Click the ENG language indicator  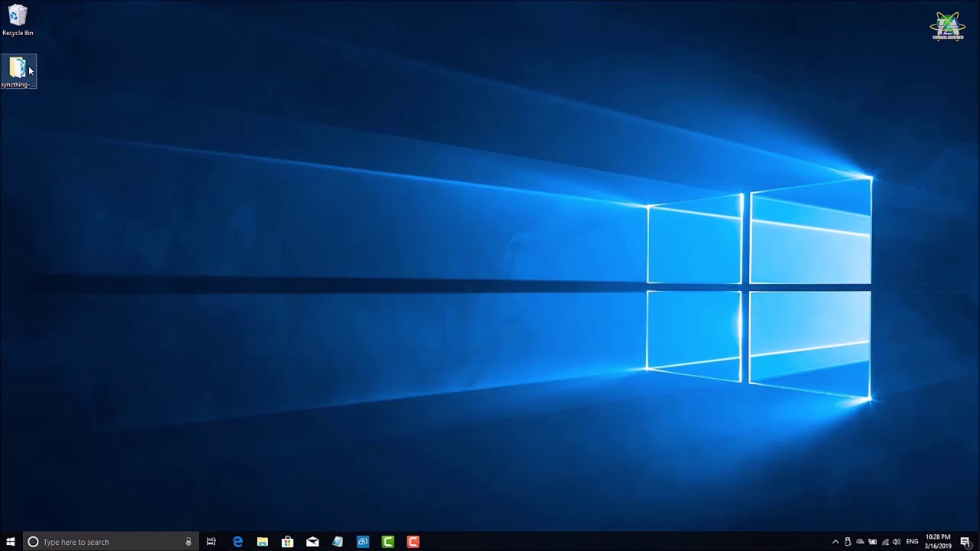912,542
